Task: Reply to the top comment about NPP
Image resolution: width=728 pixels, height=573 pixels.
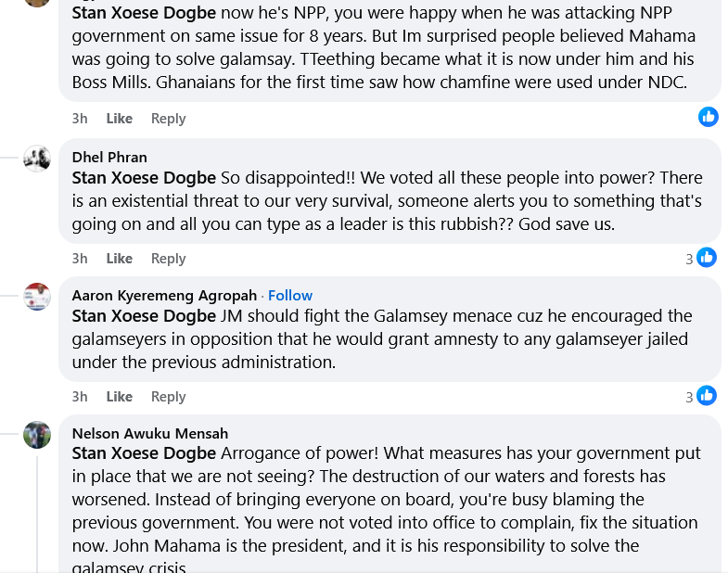Action: tap(168, 119)
